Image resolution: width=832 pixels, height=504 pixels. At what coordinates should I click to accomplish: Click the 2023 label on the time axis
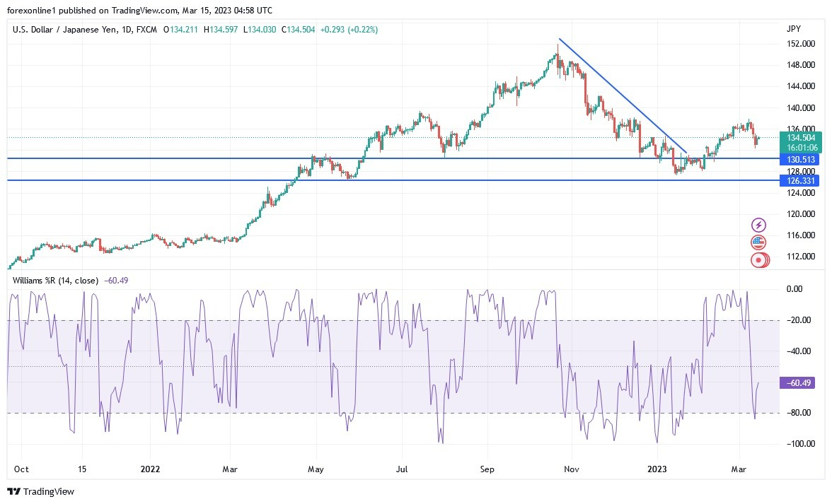click(657, 469)
